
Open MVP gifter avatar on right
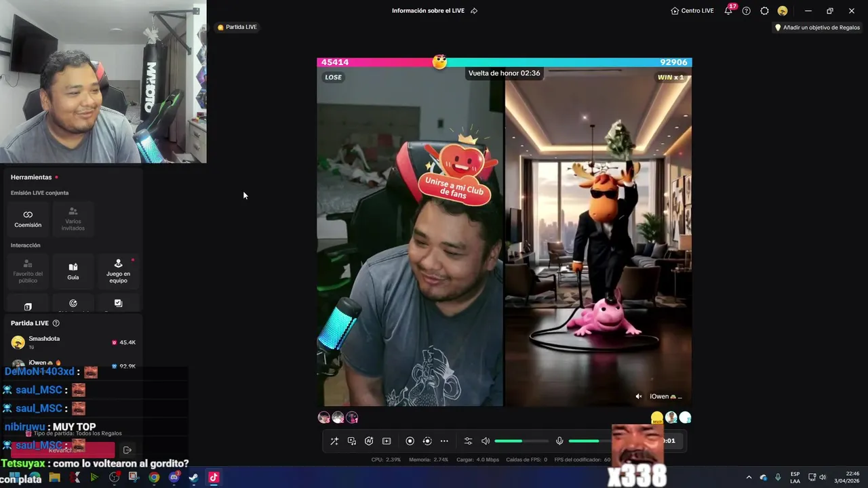tap(657, 418)
